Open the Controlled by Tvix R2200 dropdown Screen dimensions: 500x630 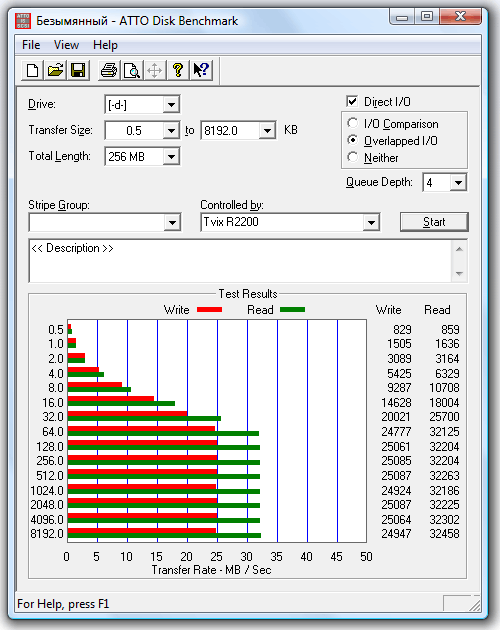pos(371,222)
